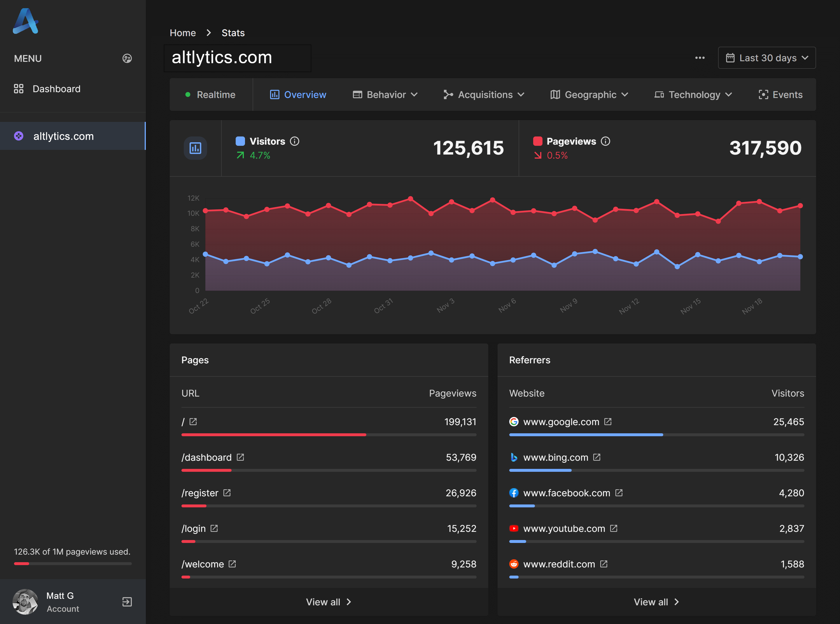Open the Last 30 days date dropdown

[767, 58]
